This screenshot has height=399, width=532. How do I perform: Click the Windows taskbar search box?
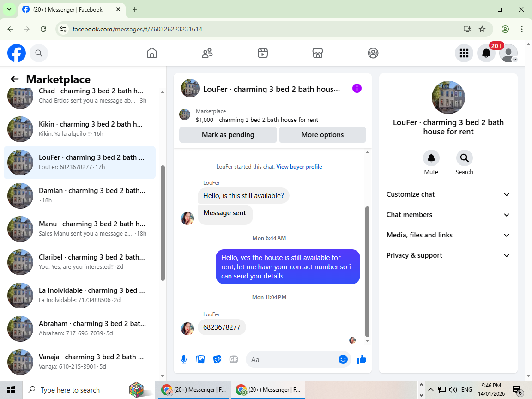88,390
